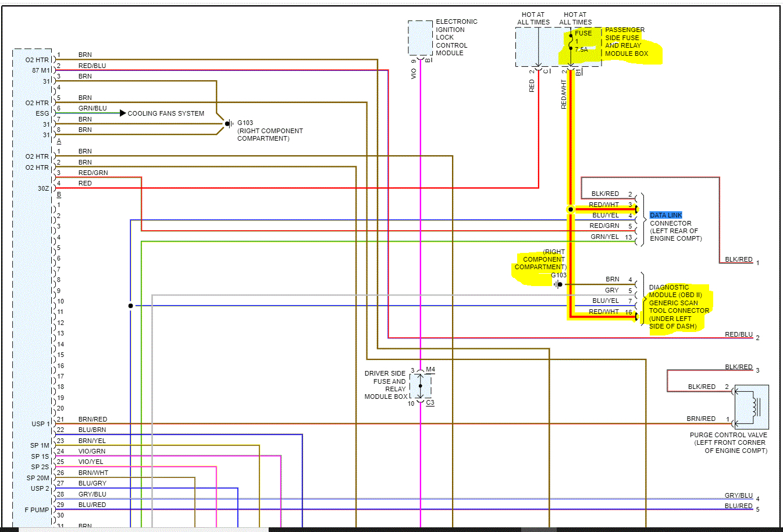Click the 87 M1 terminal label
This screenshot has width=783, height=532.
pos(41,70)
